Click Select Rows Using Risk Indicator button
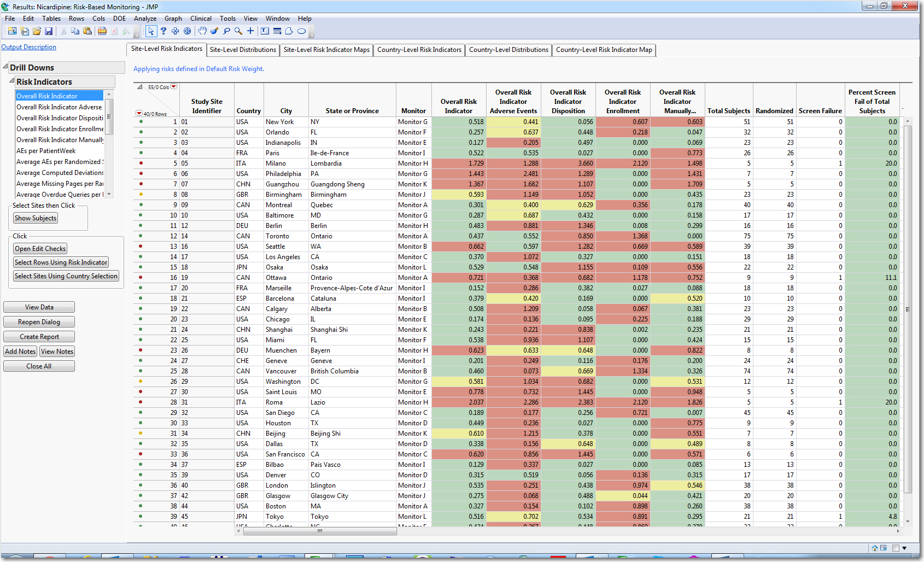The width and height of the screenshot is (924, 562). click(61, 262)
